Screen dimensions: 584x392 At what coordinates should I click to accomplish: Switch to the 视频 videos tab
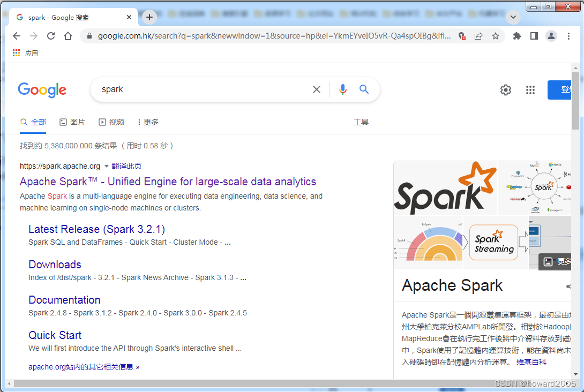coord(111,122)
